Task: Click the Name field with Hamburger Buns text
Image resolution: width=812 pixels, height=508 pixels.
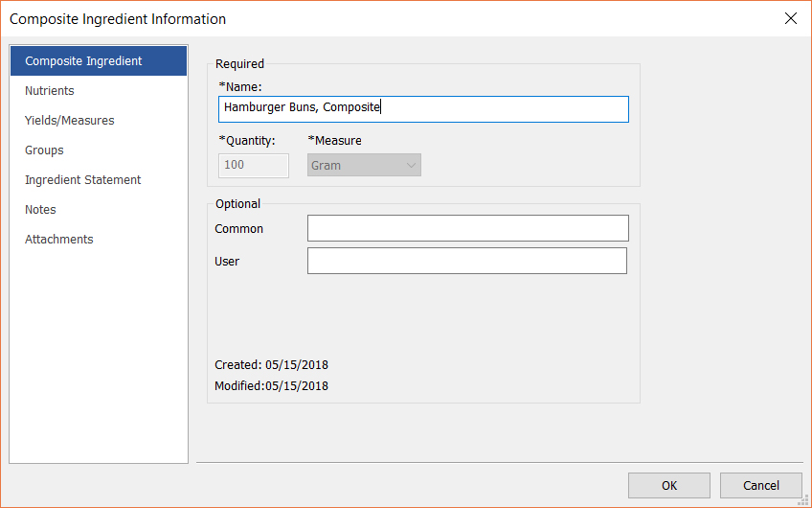Action: 423,108
